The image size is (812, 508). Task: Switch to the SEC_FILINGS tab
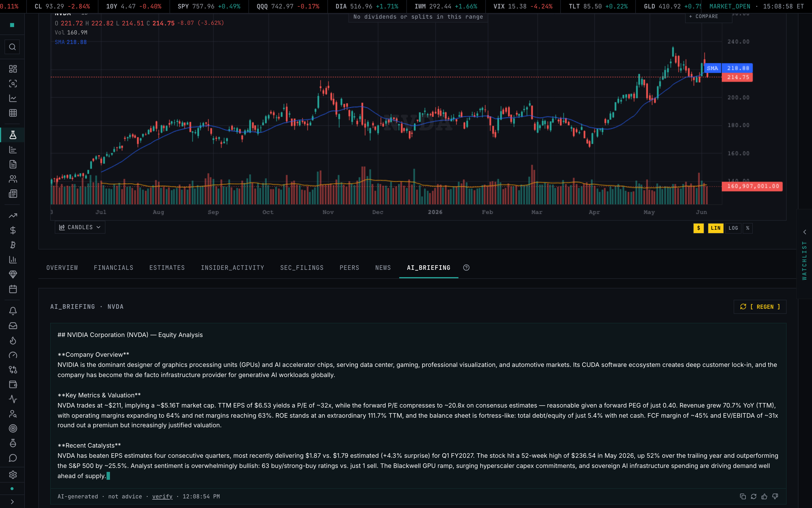coord(302,268)
